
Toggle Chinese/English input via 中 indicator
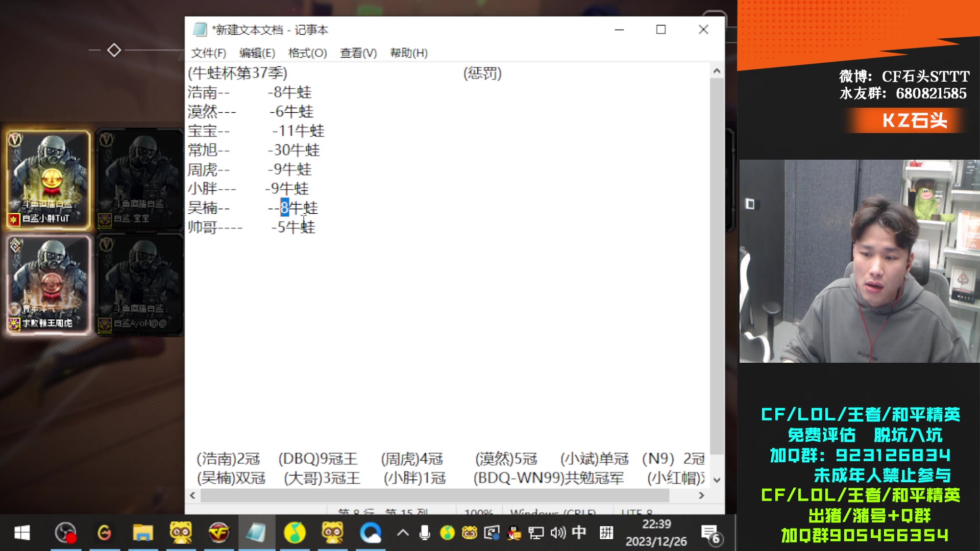(578, 533)
